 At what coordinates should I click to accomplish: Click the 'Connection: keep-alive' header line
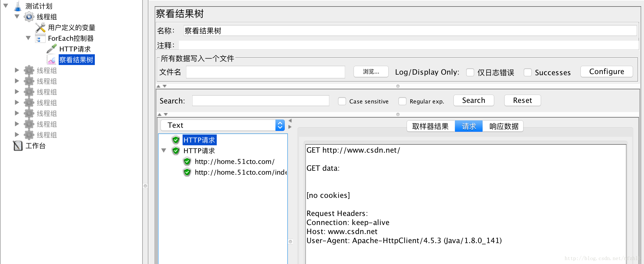tap(348, 222)
